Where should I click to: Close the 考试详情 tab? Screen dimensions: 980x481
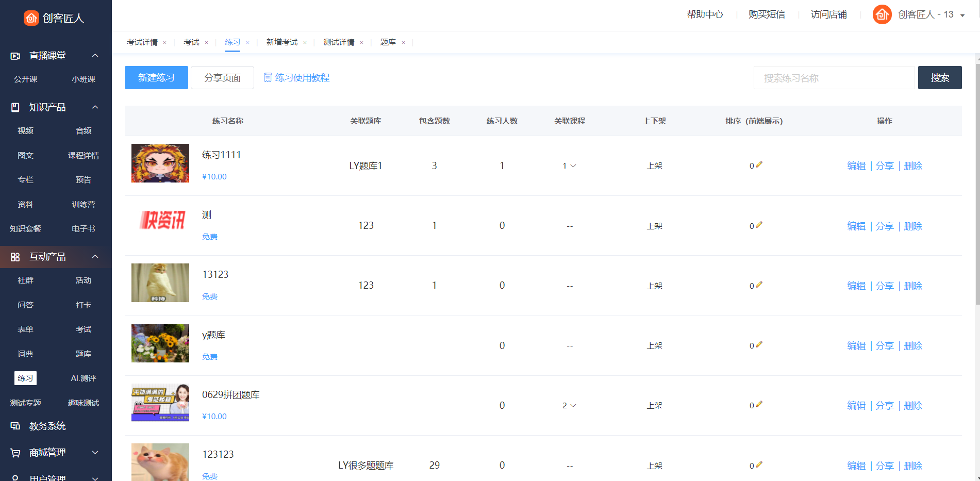(165, 43)
